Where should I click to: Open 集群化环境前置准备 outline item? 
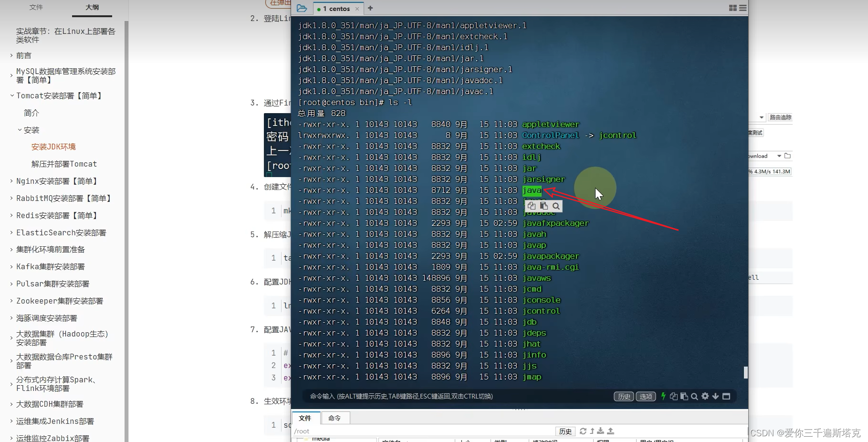coord(51,249)
